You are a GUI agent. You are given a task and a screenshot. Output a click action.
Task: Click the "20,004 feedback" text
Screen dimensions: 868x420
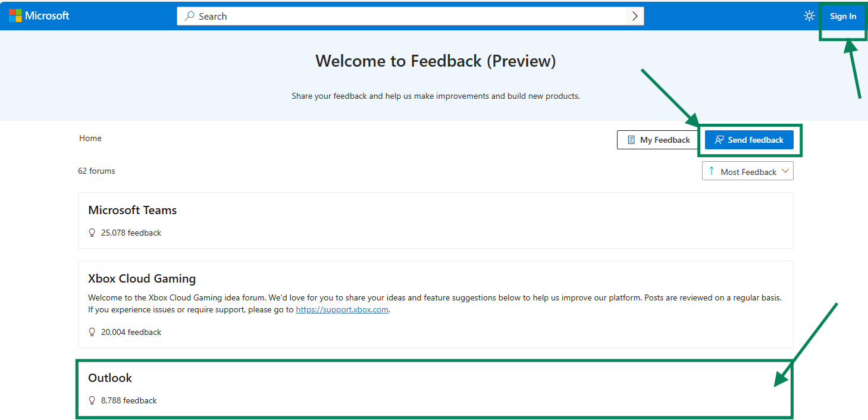tap(131, 332)
